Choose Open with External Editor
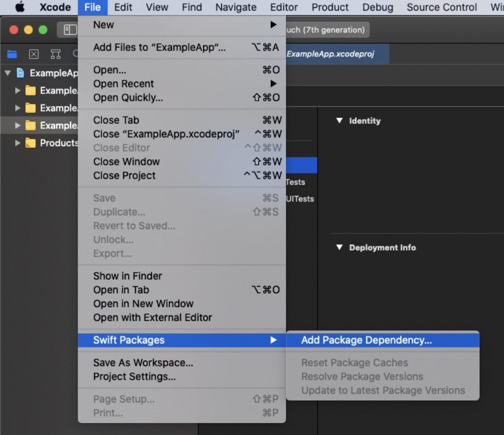The image size is (504, 435). point(182,317)
